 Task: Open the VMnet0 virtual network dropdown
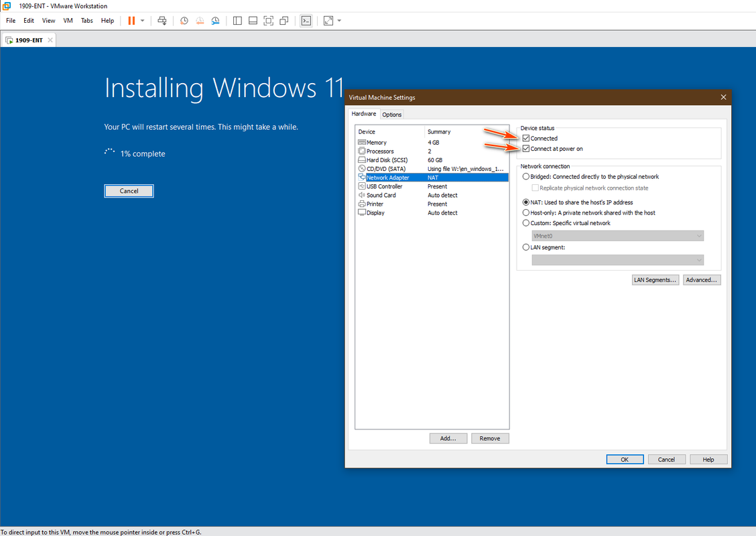[618, 236]
